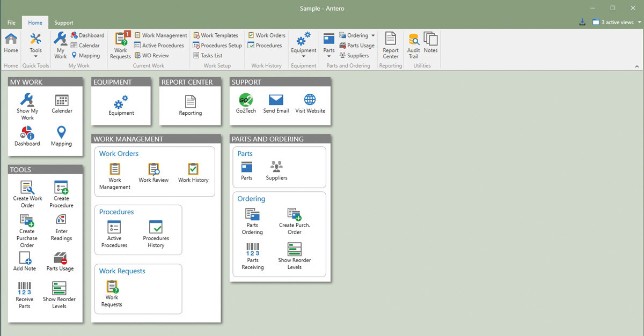Open Show Reorder Levels in Ordering group
Screen dimensions: 644x336
pyautogui.click(x=294, y=257)
